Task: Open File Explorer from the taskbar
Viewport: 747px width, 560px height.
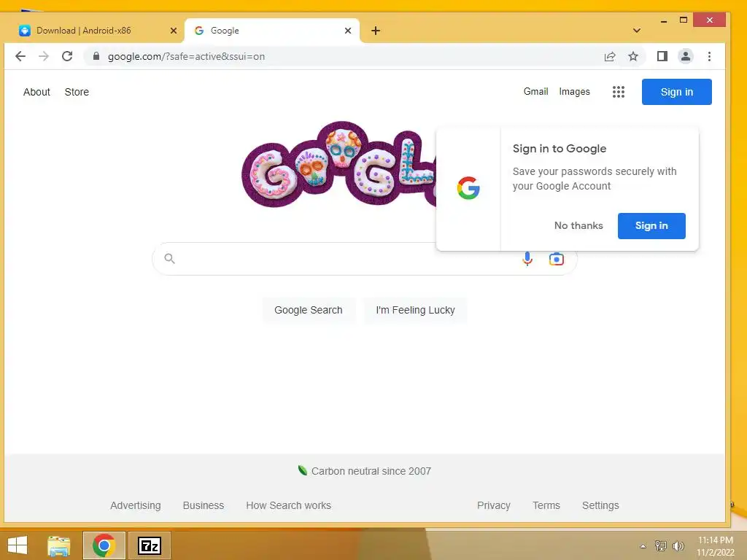Action: pyautogui.click(x=59, y=545)
